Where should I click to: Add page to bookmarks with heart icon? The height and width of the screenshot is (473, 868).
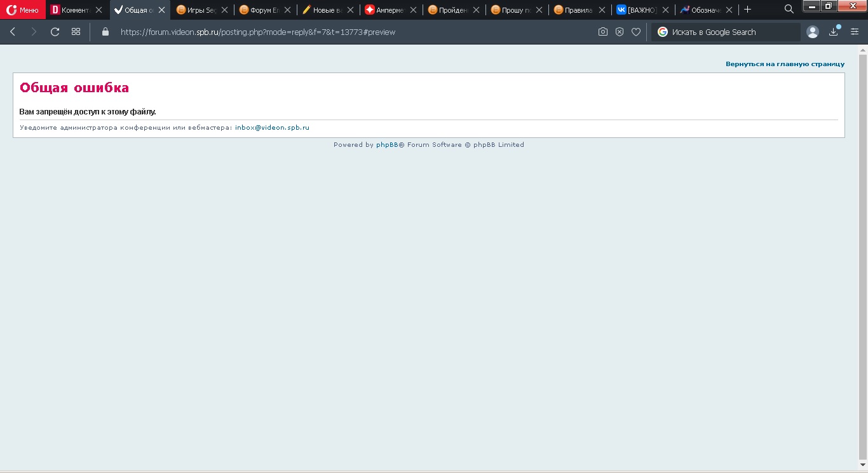tap(636, 32)
